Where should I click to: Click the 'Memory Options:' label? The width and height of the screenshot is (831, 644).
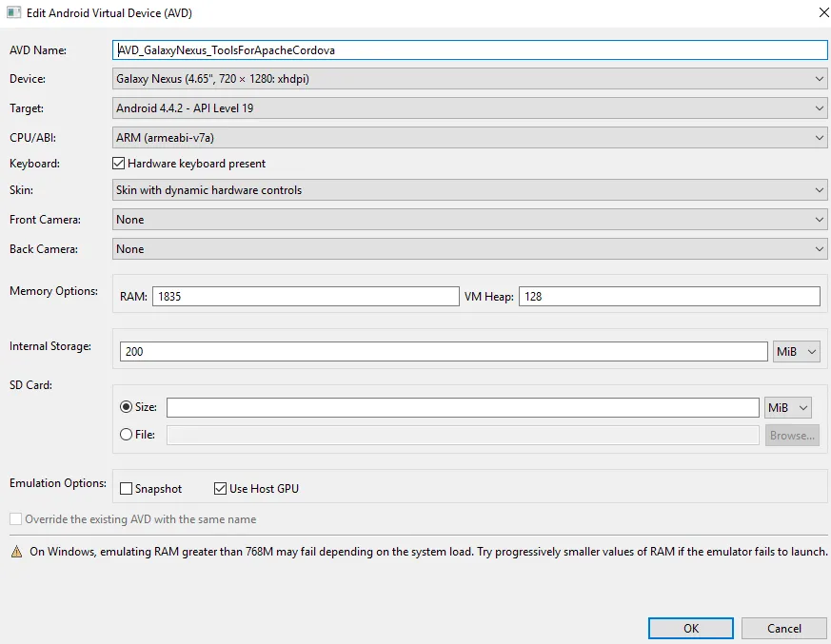[53, 291]
